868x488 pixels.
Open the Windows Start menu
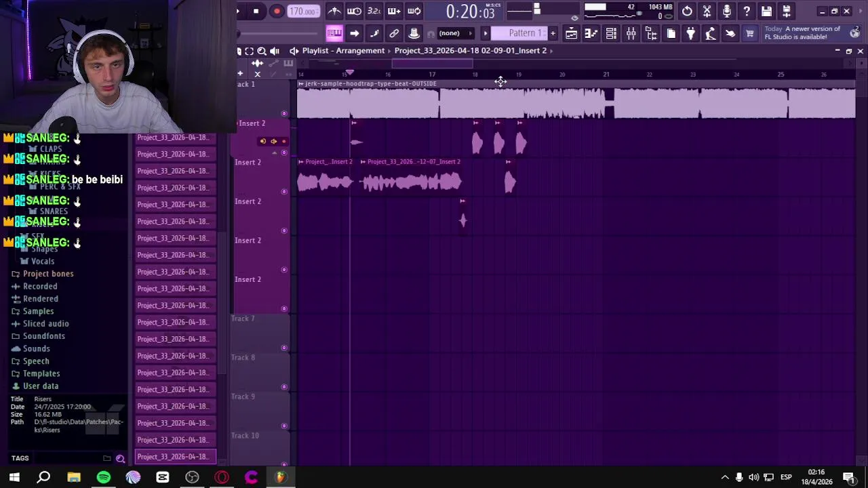[14, 477]
